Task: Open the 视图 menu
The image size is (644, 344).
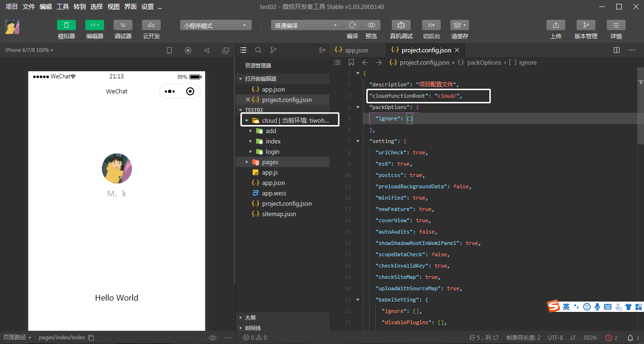Action: point(113,7)
